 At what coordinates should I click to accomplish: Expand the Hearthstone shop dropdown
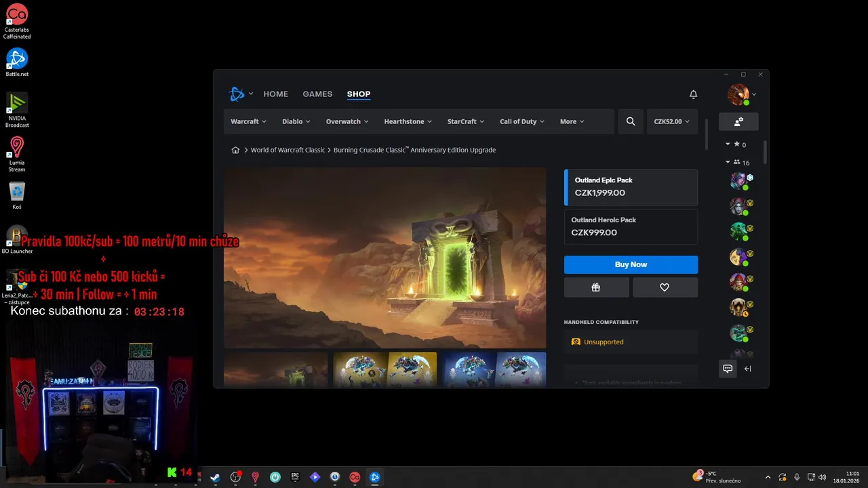[408, 121]
